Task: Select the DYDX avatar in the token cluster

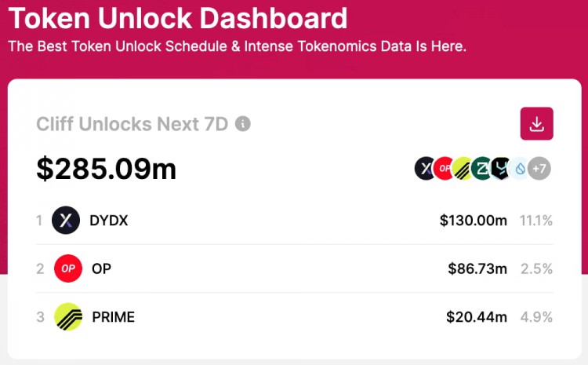Action: coord(424,168)
